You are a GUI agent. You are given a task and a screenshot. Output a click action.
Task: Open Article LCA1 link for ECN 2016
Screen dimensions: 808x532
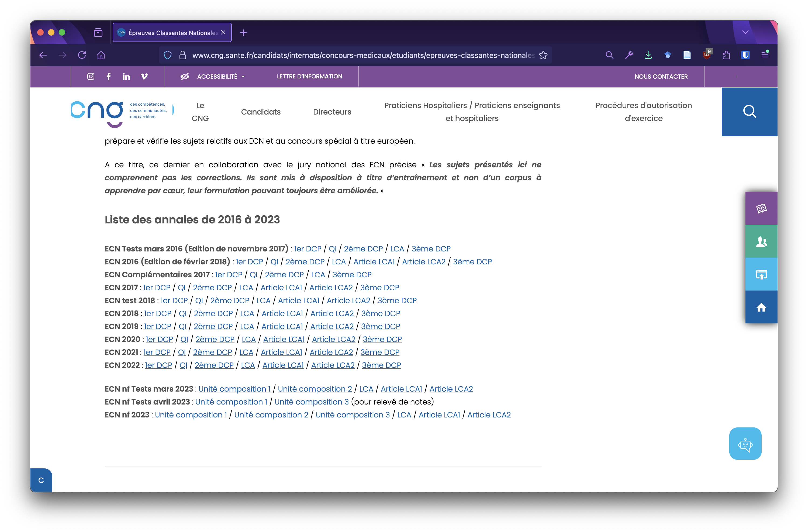374,262
